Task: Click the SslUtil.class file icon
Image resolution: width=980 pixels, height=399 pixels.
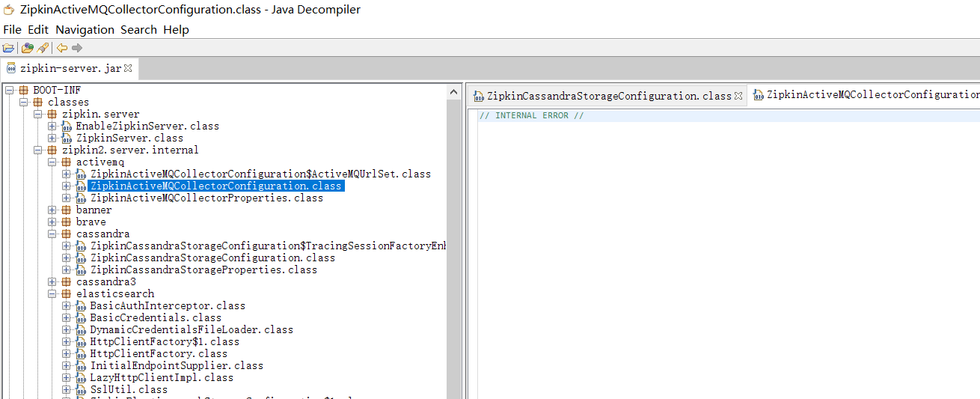Action: 80,389
